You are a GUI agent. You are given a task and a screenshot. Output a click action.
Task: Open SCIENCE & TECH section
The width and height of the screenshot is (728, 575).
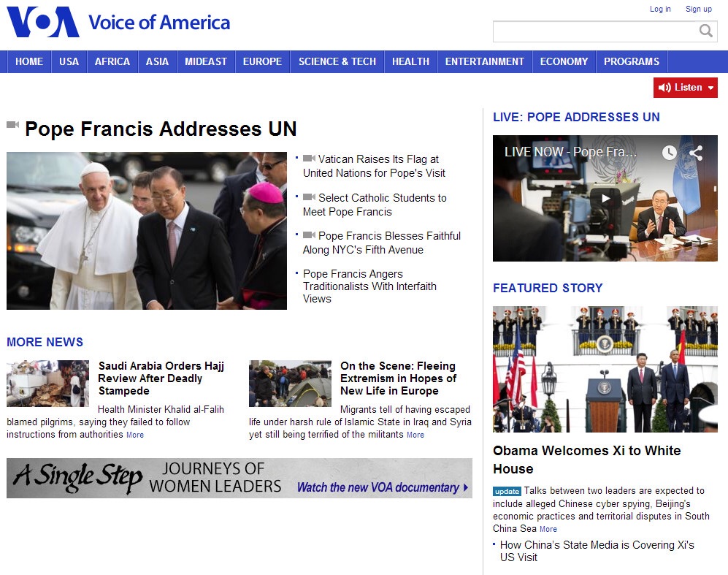[337, 62]
